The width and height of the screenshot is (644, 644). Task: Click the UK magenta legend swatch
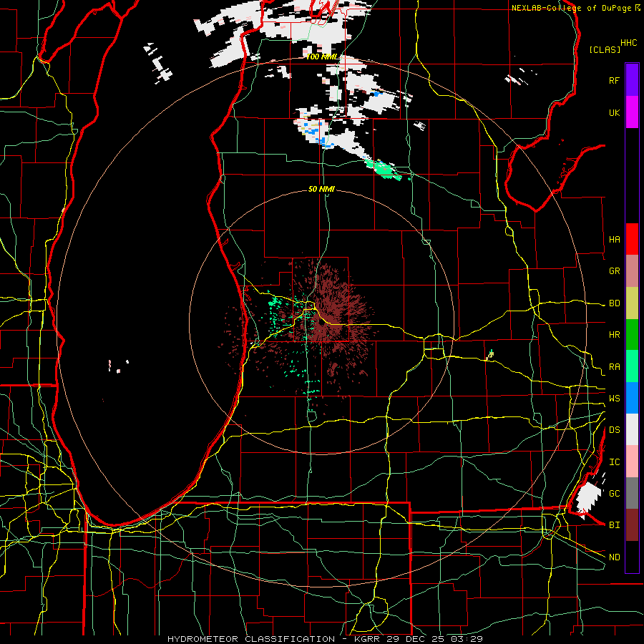tap(632, 112)
